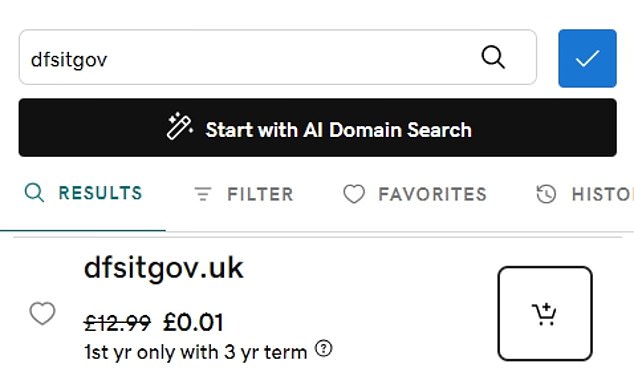Click the magnifier search icon in search box
The width and height of the screenshot is (634, 384).
tap(493, 57)
